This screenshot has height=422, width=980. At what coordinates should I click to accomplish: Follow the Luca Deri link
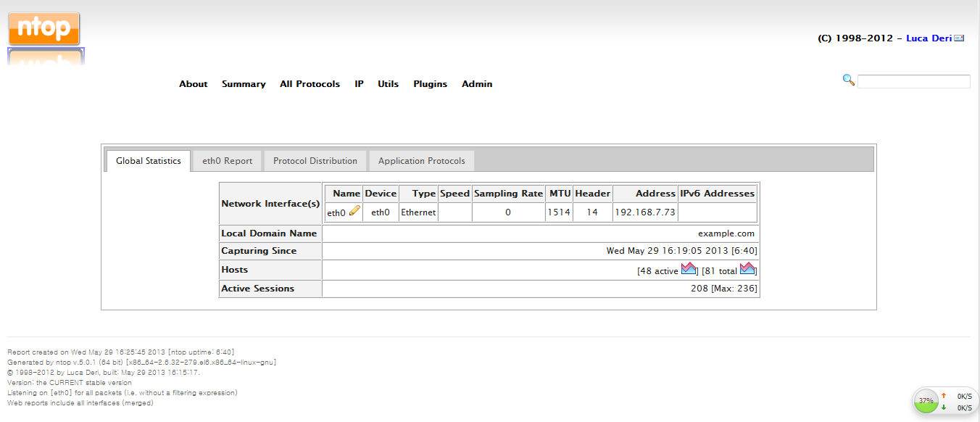[x=929, y=38]
